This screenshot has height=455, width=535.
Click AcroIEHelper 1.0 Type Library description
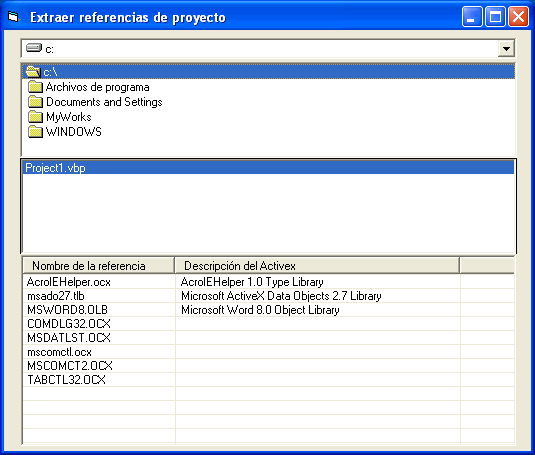(x=252, y=282)
